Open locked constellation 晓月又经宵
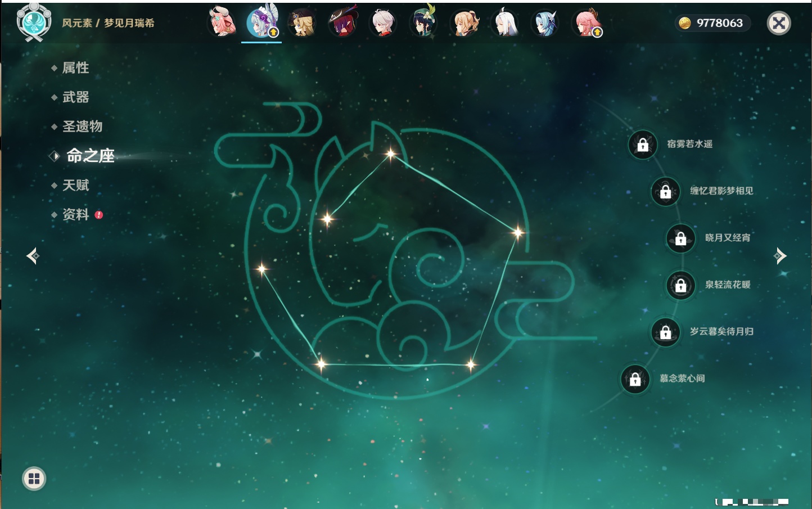The width and height of the screenshot is (812, 509). [681, 238]
